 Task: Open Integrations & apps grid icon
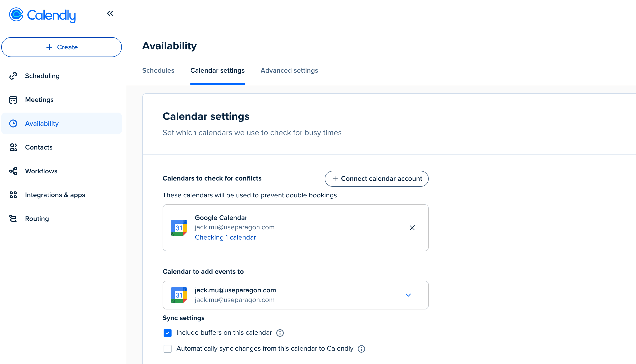click(13, 195)
